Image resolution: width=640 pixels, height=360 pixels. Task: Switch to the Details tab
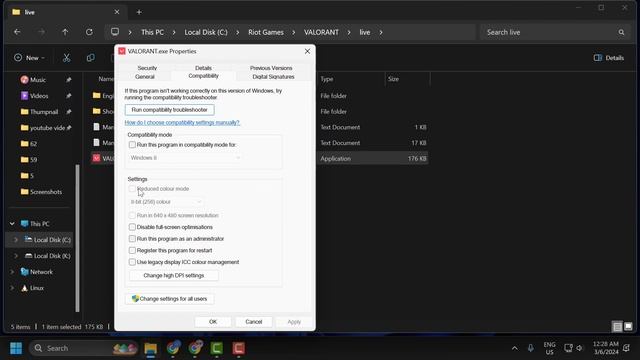[203, 68]
